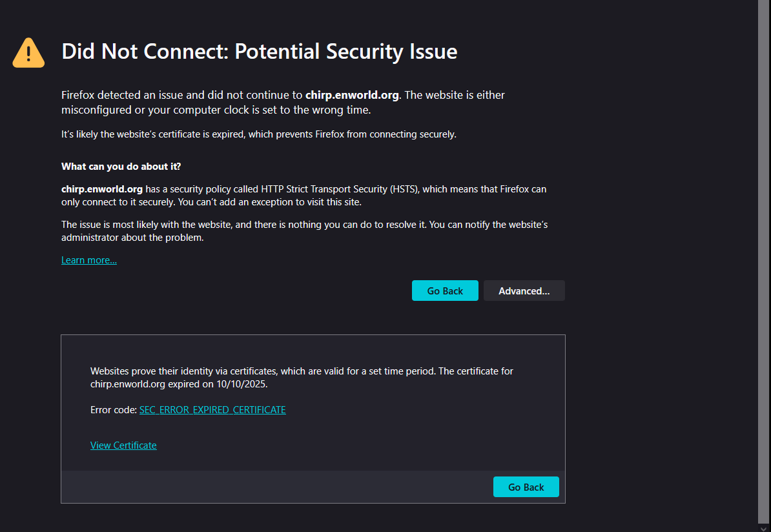Screen dimensions: 771x532
Task: Click the "Error code:" label
Action: pyautogui.click(x=114, y=410)
